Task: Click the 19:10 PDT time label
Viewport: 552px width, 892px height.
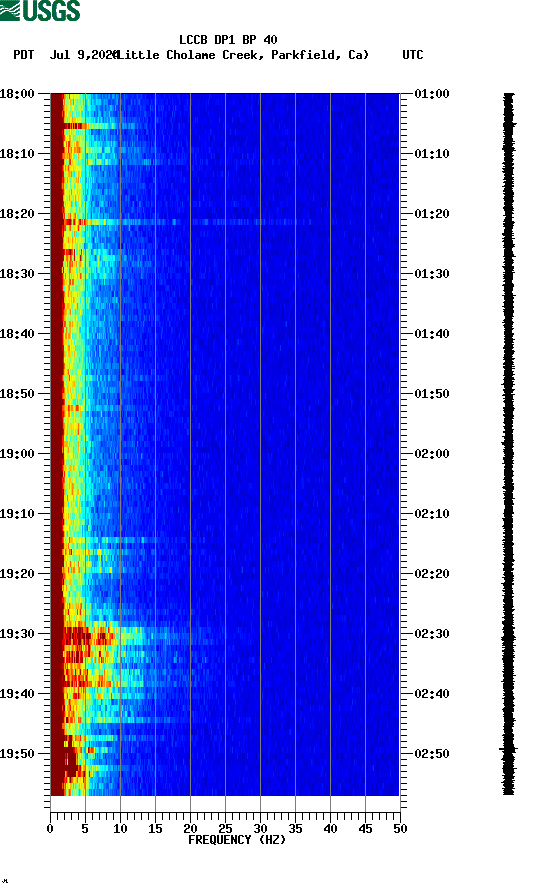Action: (17, 514)
